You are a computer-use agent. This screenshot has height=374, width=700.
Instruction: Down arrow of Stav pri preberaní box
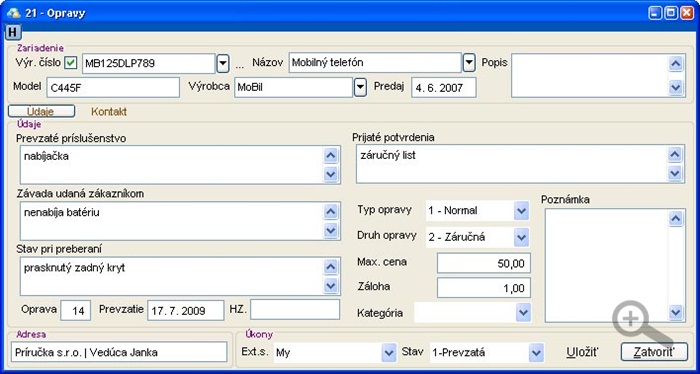point(330,286)
